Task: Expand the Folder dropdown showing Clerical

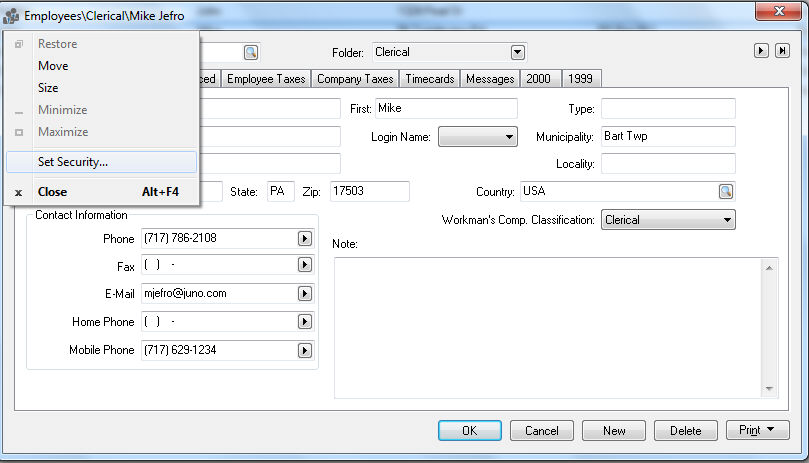Action: click(517, 52)
